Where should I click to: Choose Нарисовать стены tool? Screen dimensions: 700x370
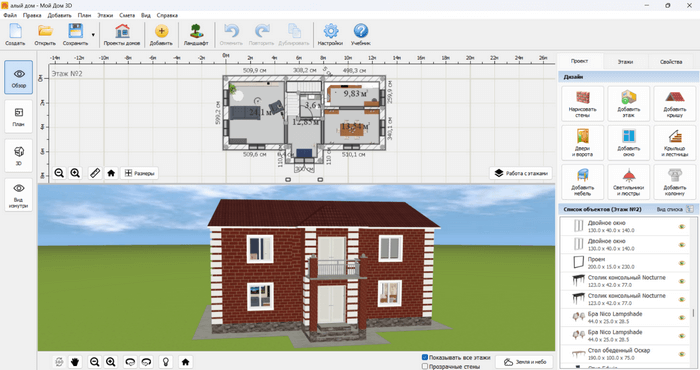[583, 104]
